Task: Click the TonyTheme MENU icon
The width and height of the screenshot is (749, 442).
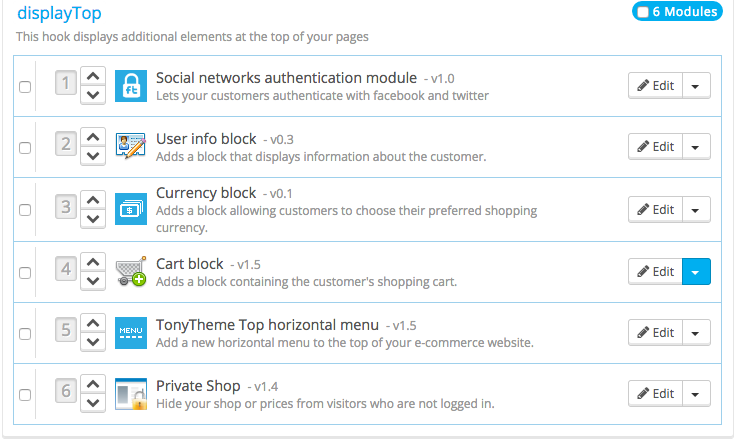Action: (131, 333)
